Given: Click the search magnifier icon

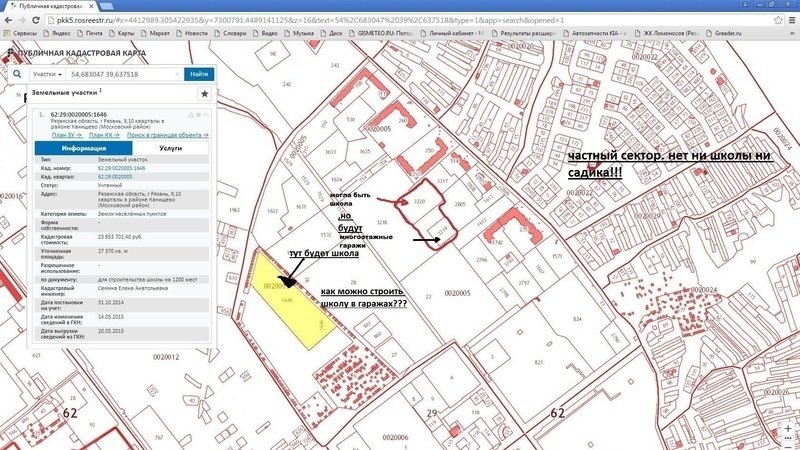Looking at the screenshot, I should point(18,74).
